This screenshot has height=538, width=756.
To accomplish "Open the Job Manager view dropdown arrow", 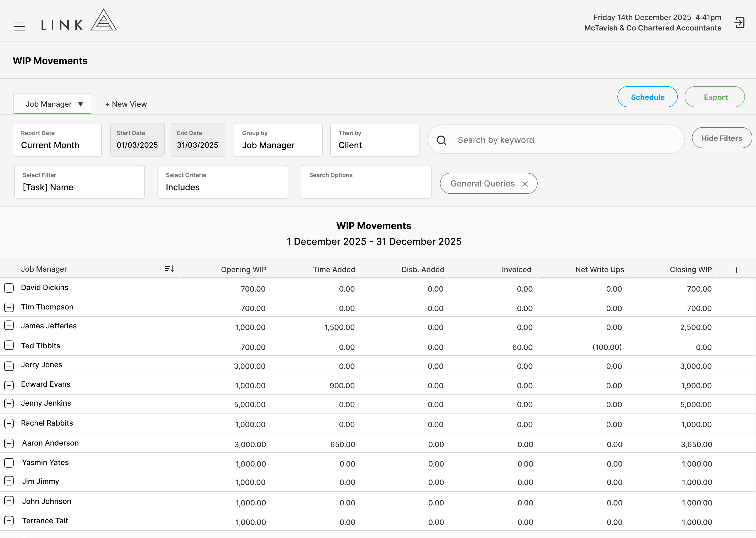I will [x=80, y=104].
